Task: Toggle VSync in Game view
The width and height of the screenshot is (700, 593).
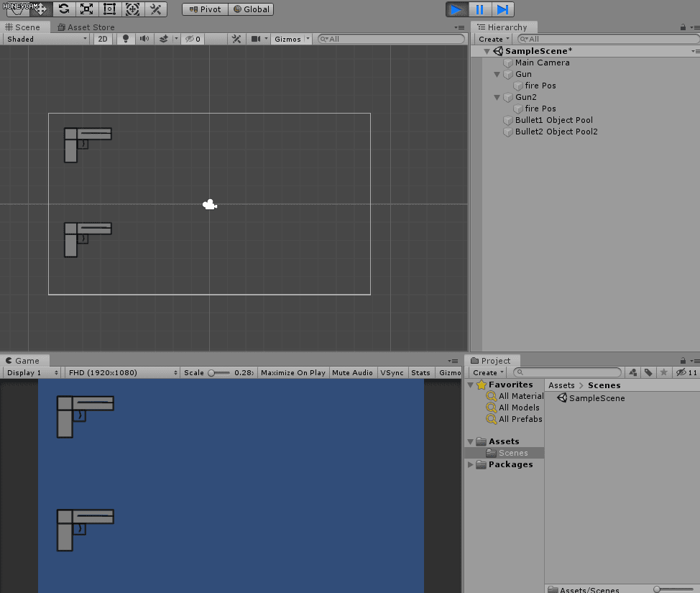Action: click(392, 372)
